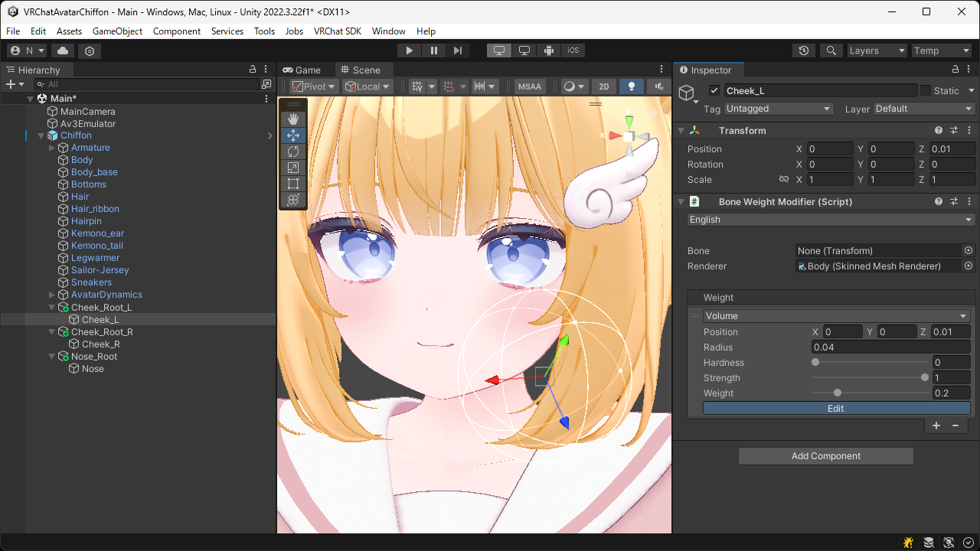Open the VRChat SDK menu
Screen dimensions: 980x551
coord(337,31)
